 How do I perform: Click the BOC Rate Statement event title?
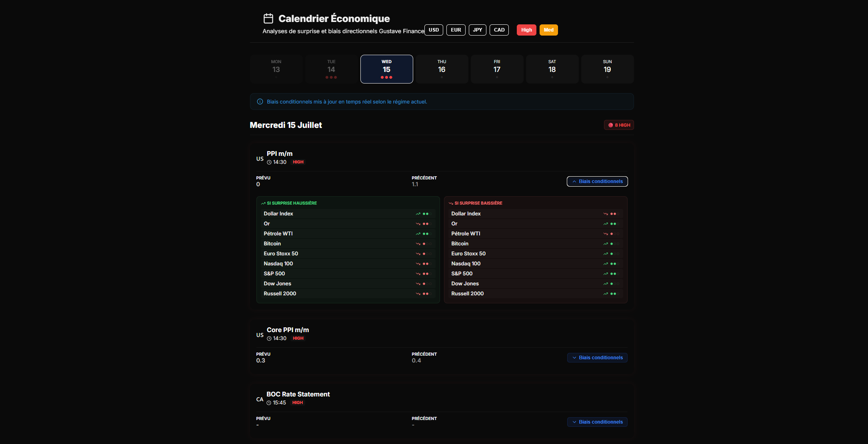point(298,394)
